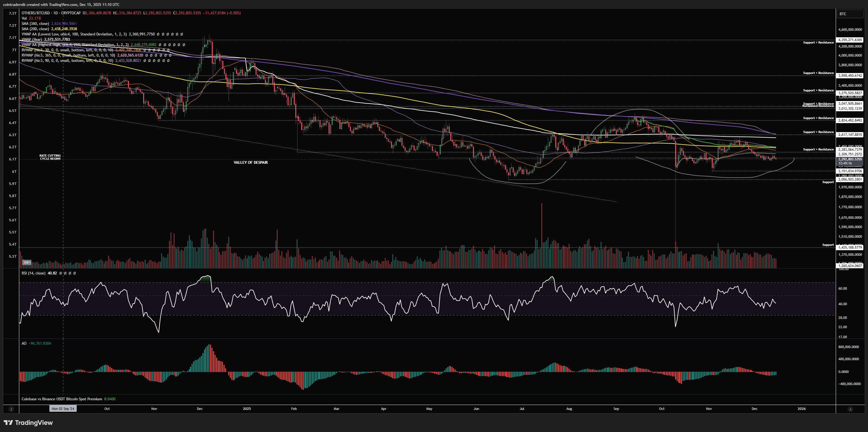This screenshot has width=868, height=432.
Task: Open the Coinbase vs Binance Spot Premium legend
Action: pos(62,399)
